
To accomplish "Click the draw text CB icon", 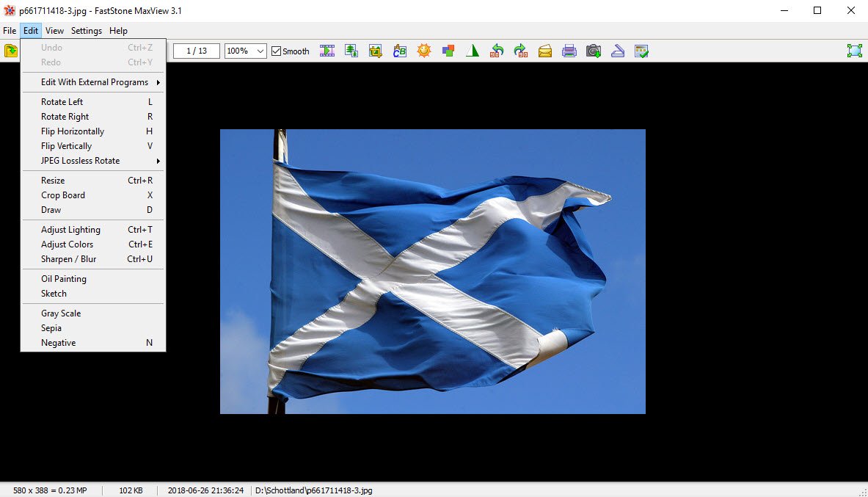I will pyautogui.click(x=400, y=51).
